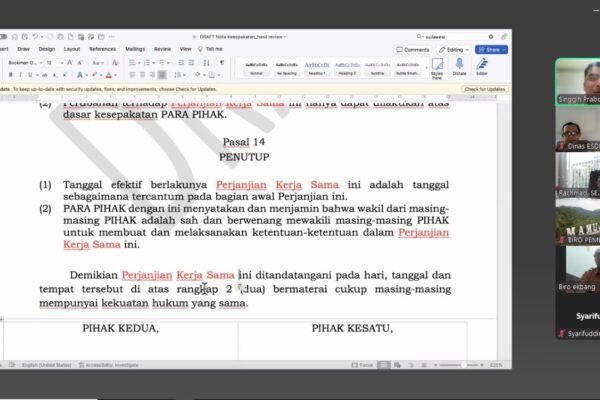Click the Center alignment icon
Viewport: 600px width, 400px height.
click(142, 75)
